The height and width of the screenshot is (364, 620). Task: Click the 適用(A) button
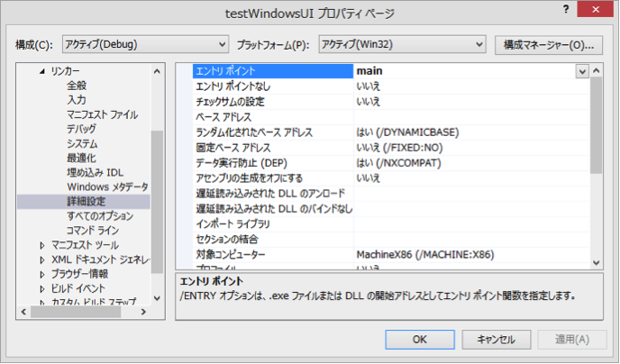tap(572, 340)
